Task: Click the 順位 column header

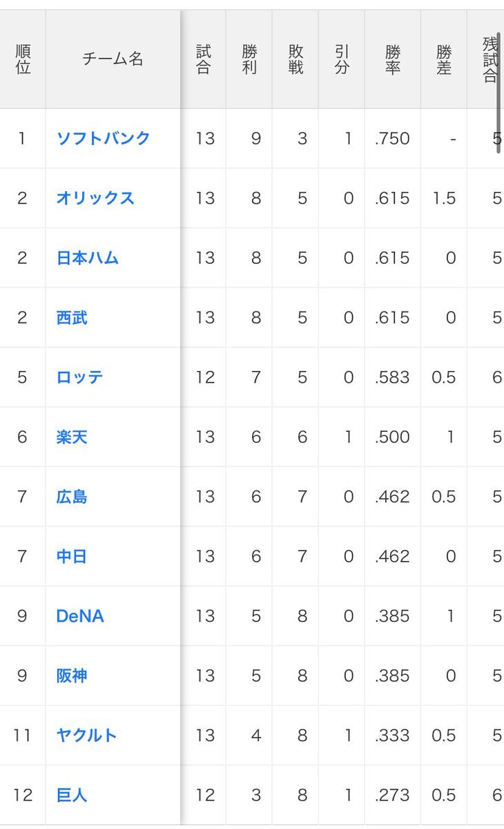Action: [23, 59]
